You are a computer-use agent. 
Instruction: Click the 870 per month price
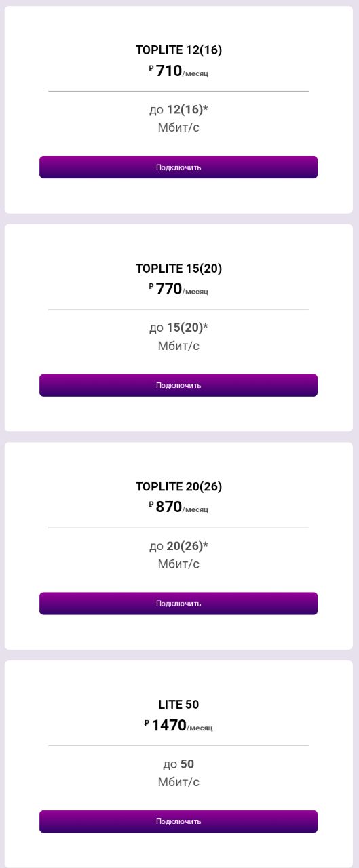coord(182,507)
